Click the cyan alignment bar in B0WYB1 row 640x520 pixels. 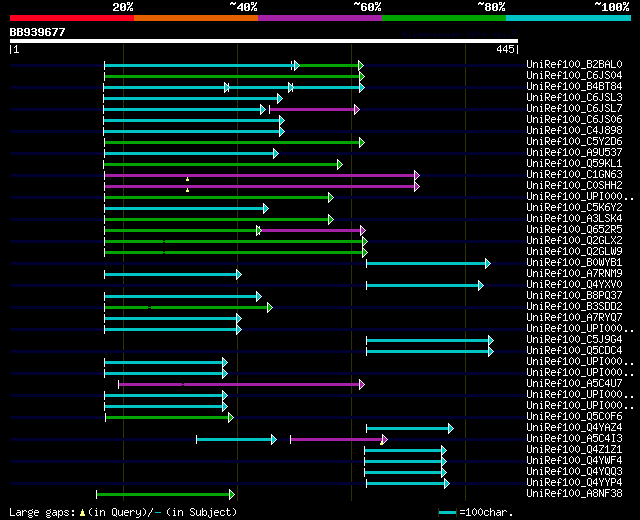(428, 264)
